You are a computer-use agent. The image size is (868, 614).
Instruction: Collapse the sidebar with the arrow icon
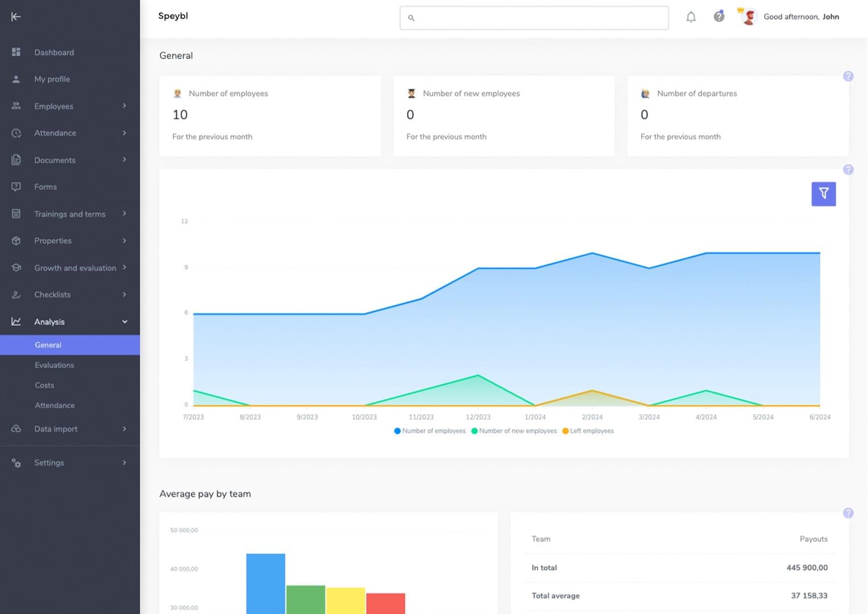tap(16, 16)
